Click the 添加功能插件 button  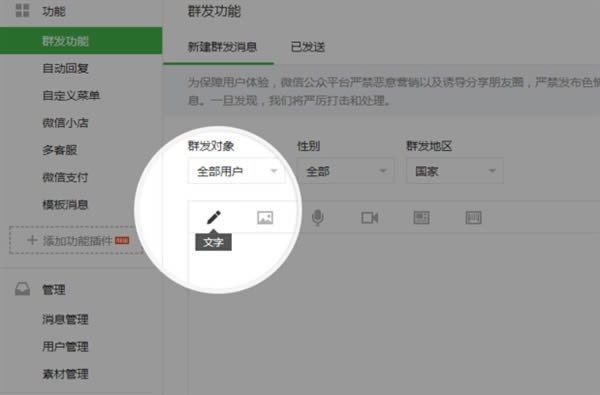point(76,240)
